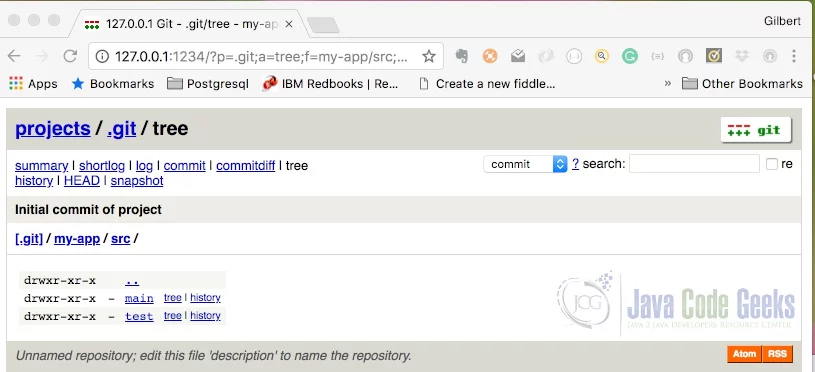Open the 'Initial commit of project' title

[x=88, y=209]
